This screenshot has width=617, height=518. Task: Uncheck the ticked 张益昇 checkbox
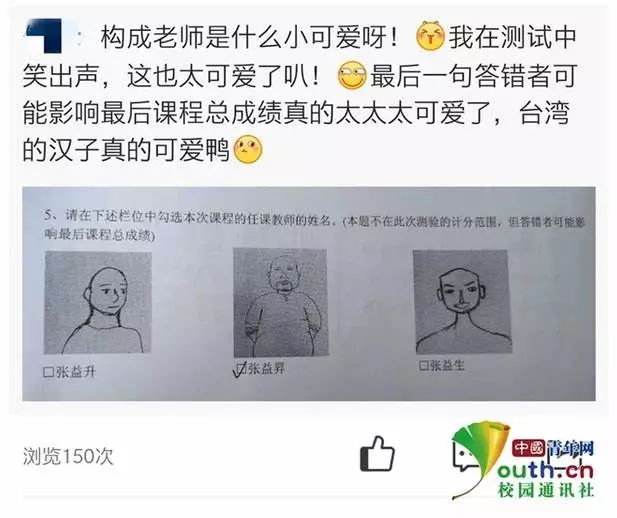click(x=240, y=369)
